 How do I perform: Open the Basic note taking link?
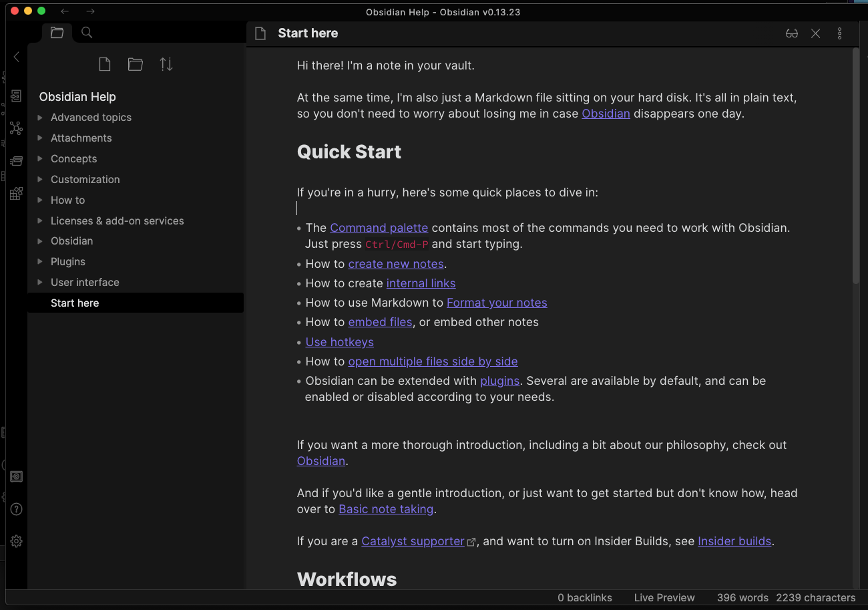click(386, 509)
